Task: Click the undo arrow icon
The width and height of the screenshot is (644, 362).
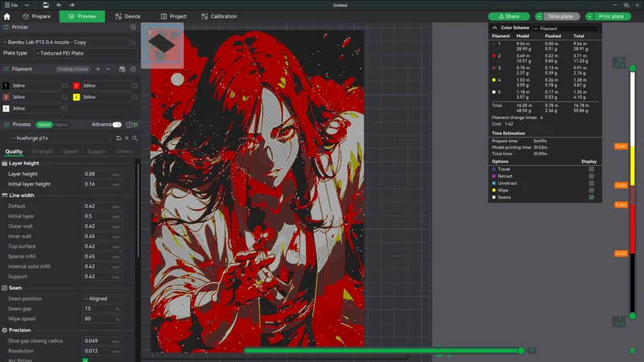Action: 59,5
